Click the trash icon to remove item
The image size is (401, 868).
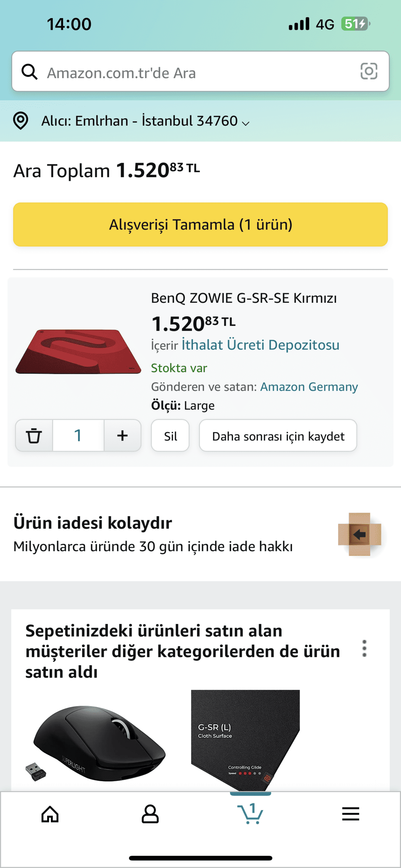34,435
